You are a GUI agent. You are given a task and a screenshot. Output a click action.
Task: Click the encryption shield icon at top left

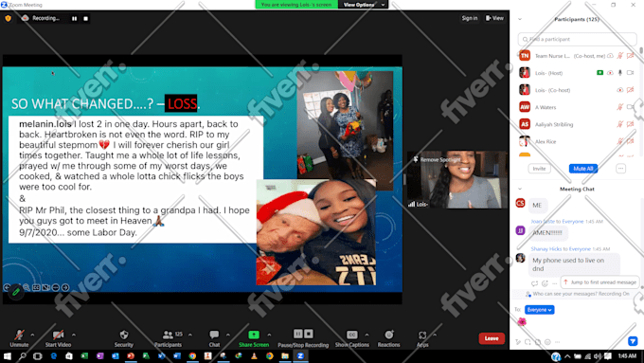pos(8,18)
